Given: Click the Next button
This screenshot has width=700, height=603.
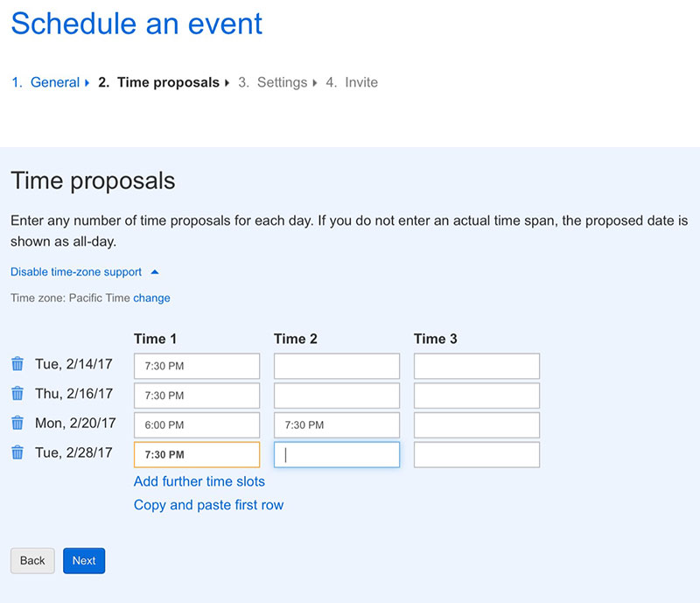Looking at the screenshot, I should coord(84,561).
